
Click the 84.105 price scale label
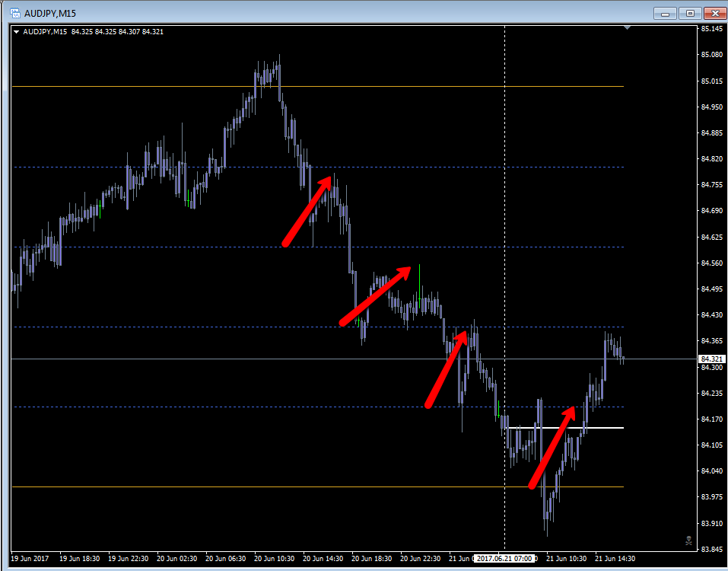[x=712, y=445]
